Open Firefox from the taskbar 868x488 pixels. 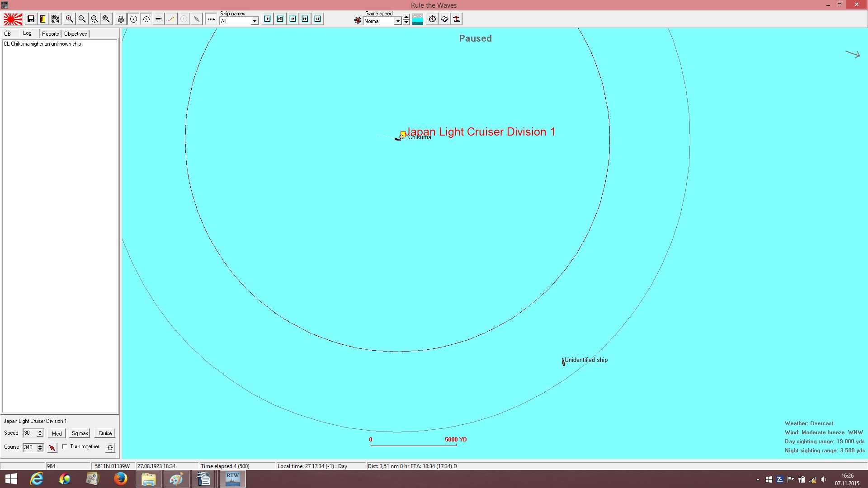click(x=120, y=479)
